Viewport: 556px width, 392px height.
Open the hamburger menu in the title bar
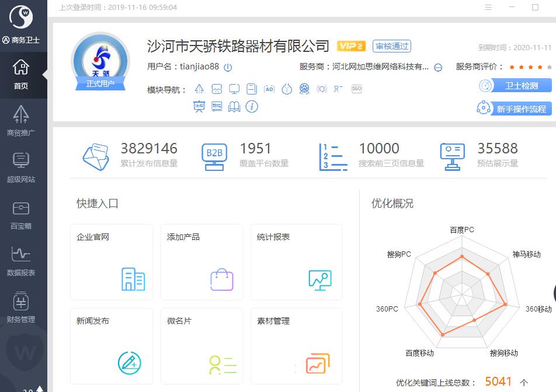(488, 7)
